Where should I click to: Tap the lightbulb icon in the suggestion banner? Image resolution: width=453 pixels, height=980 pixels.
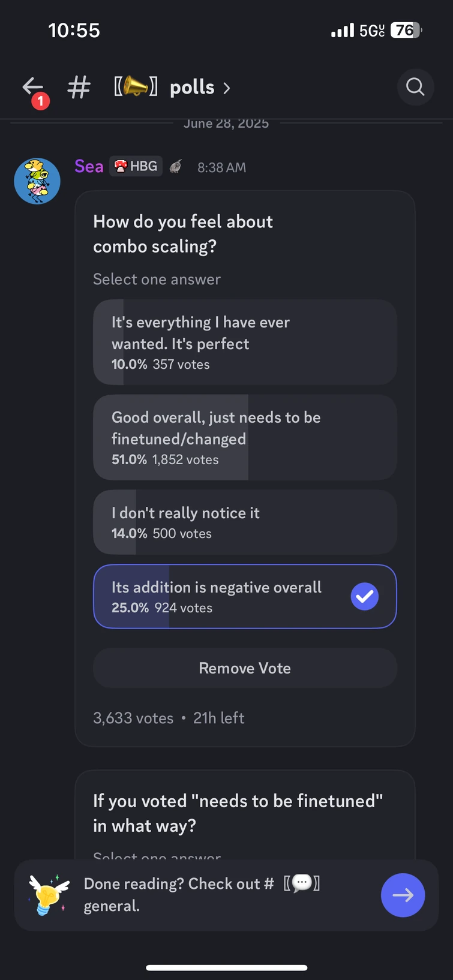[x=47, y=895]
